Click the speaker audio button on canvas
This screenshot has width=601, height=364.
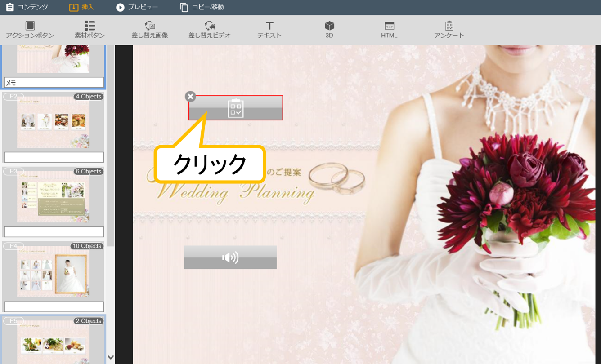[230, 257]
